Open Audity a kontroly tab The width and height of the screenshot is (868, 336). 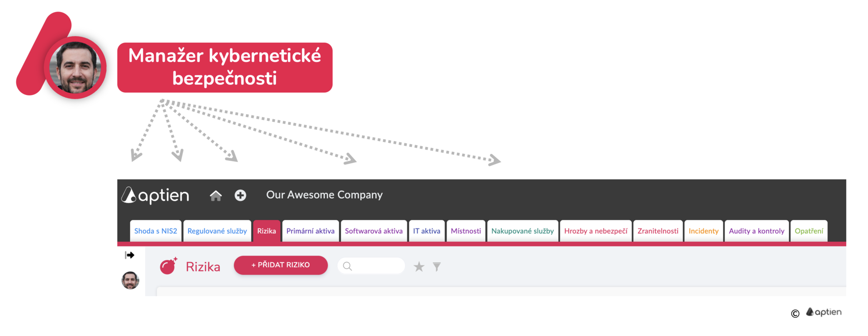(757, 231)
